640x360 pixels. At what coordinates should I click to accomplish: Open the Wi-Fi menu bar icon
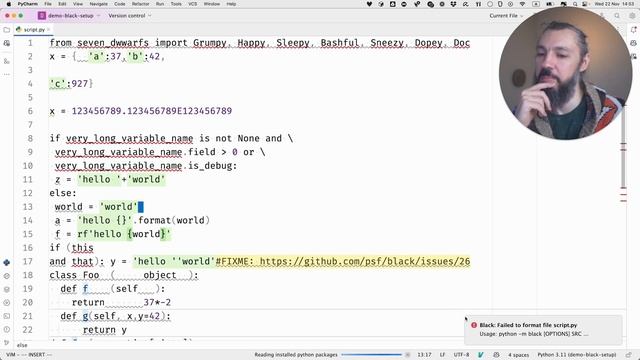tap(522, 4)
